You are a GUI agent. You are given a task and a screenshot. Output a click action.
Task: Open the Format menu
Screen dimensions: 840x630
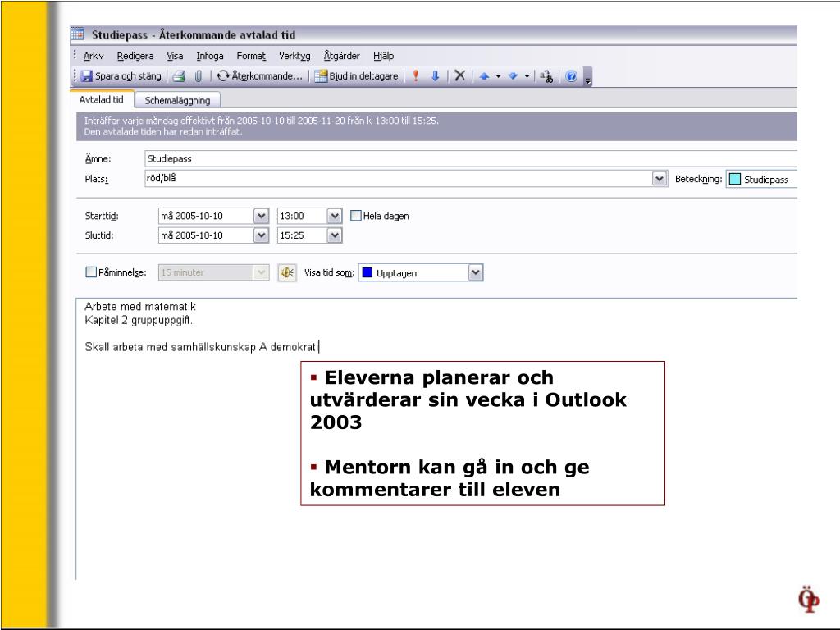pos(251,56)
